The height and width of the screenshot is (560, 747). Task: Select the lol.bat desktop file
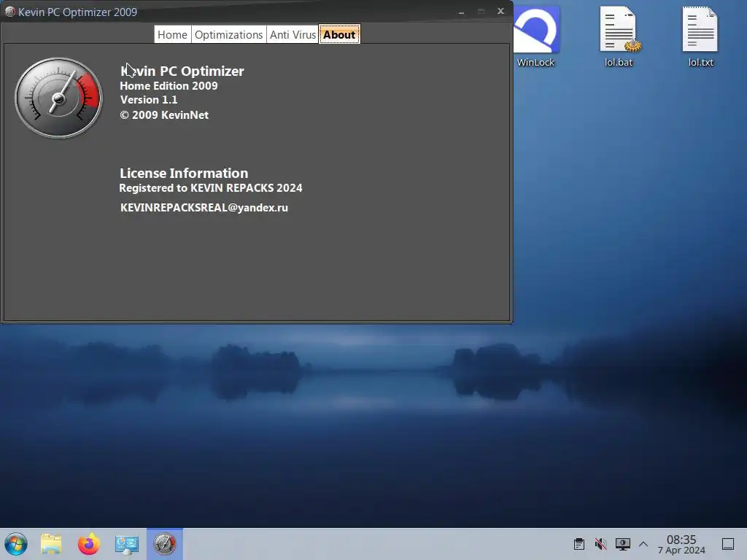pyautogui.click(x=619, y=36)
